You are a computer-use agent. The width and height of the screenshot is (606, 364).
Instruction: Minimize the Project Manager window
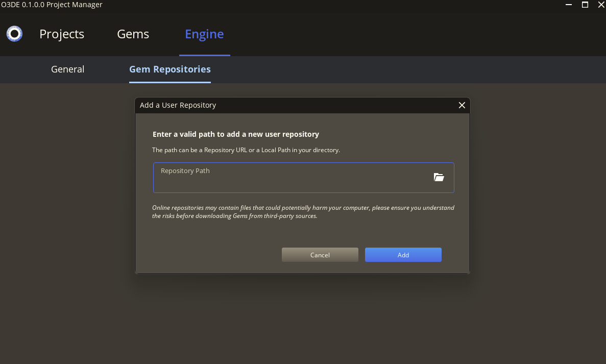(x=568, y=5)
